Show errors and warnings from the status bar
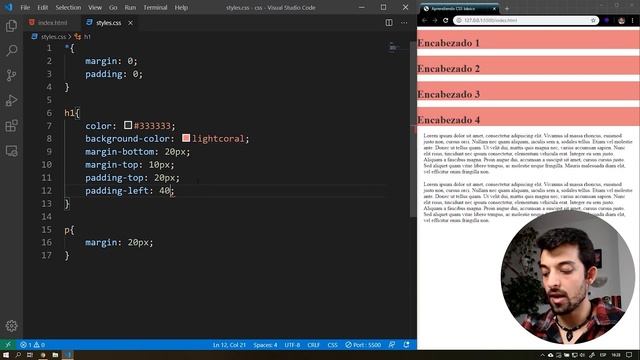The image size is (640, 360). pyautogui.click(x=33, y=345)
